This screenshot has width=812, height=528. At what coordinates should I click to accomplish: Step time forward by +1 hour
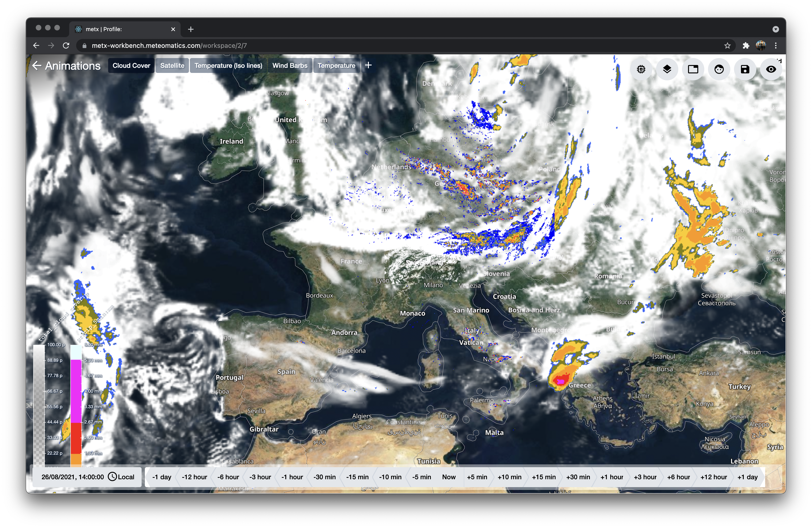pyautogui.click(x=611, y=477)
